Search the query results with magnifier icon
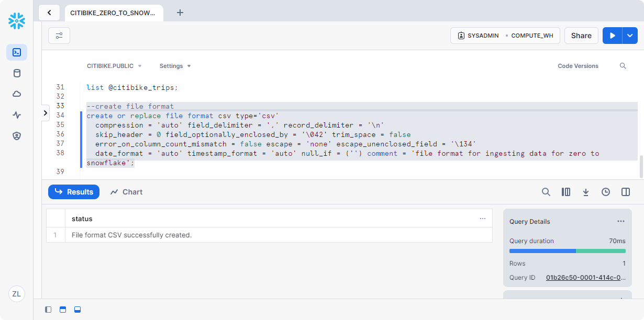The height and width of the screenshot is (320, 644). (546, 192)
